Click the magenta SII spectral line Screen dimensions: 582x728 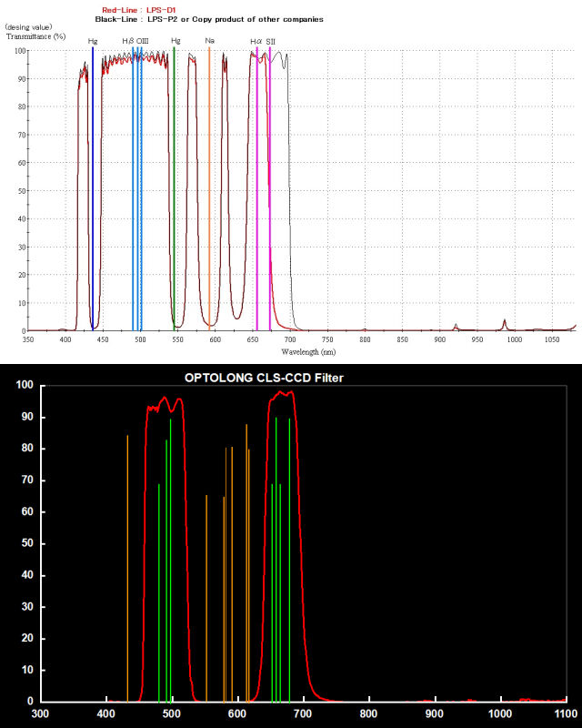pyautogui.click(x=270, y=188)
